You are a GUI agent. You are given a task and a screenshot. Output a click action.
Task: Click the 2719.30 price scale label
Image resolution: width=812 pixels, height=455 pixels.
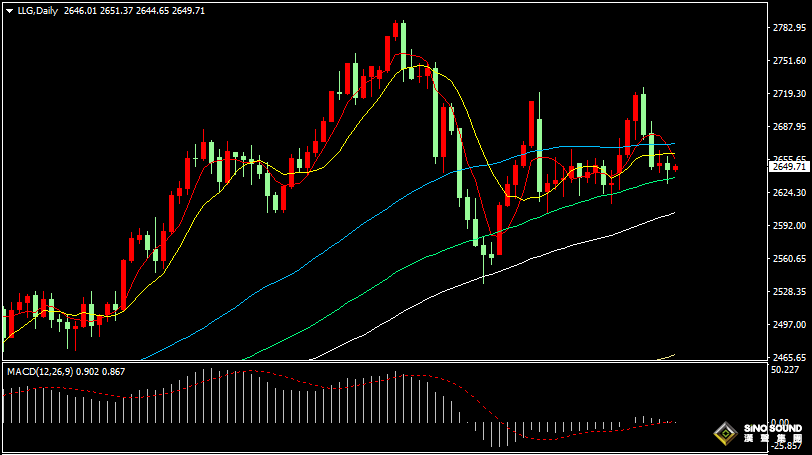click(789, 93)
